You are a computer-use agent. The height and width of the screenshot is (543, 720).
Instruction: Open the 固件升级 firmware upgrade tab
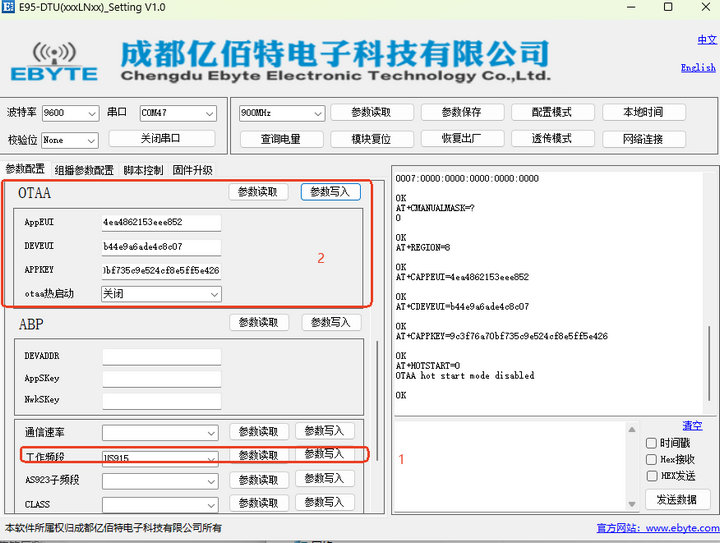coord(192,170)
